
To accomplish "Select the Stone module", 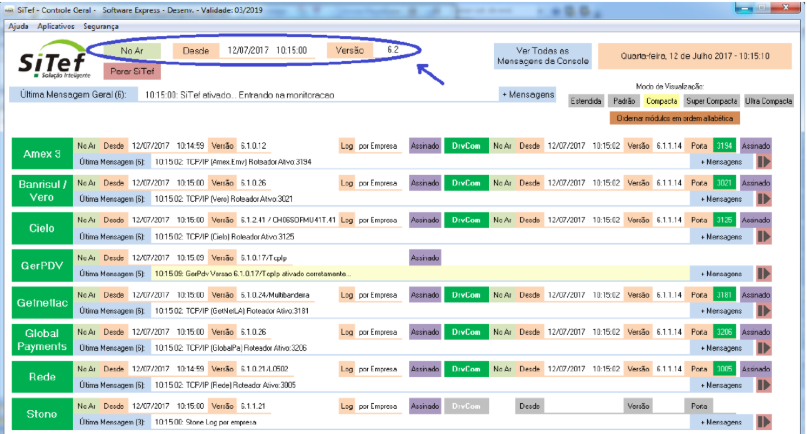I will 42,414.
